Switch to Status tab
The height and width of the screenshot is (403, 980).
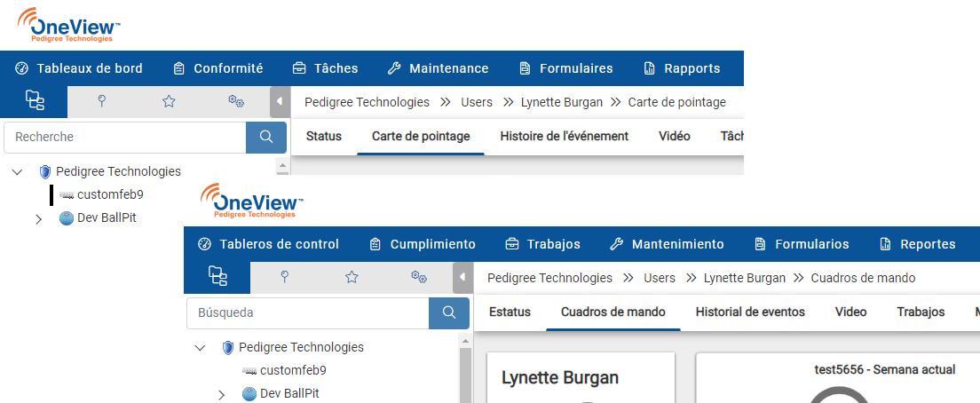click(x=324, y=136)
